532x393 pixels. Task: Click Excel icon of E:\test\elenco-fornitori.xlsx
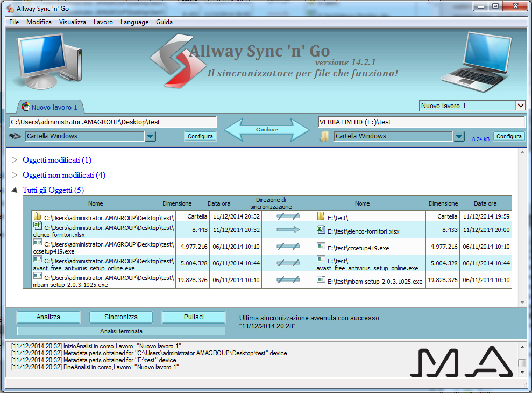(x=321, y=230)
